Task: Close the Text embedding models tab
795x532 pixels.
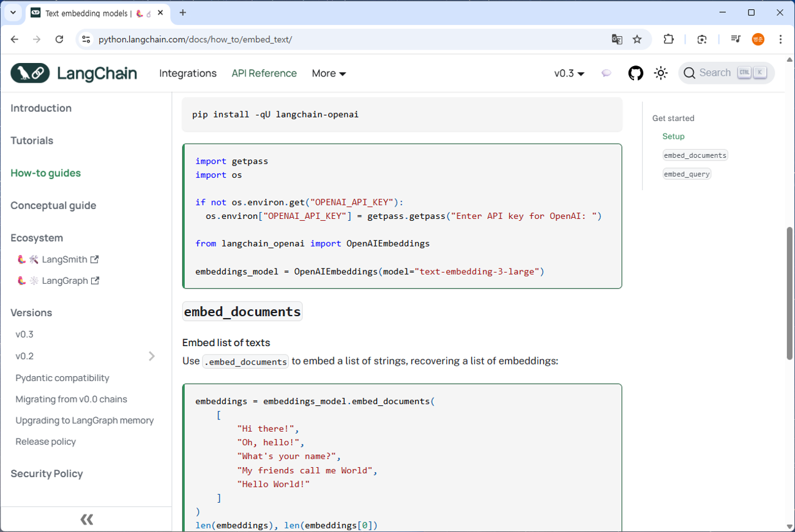Action: (x=160, y=12)
